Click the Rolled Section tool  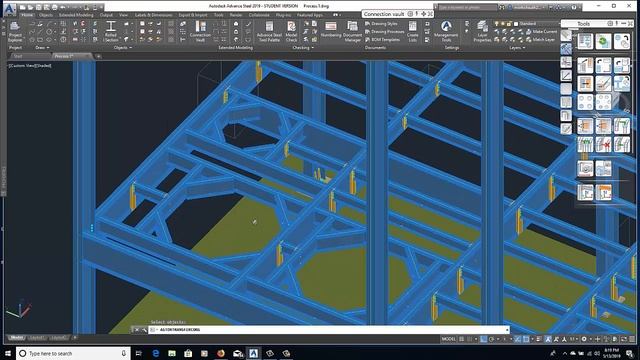tap(111, 32)
